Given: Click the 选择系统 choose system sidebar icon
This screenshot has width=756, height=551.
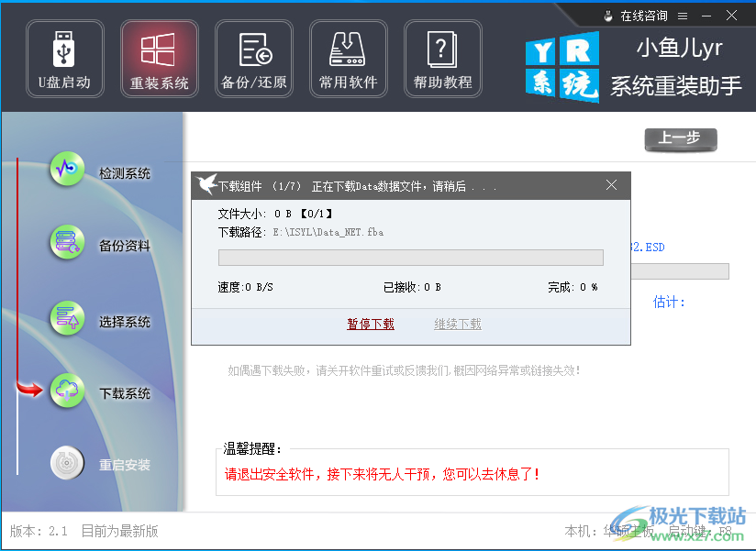Looking at the screenshot, I should click(x=66, y=316).
